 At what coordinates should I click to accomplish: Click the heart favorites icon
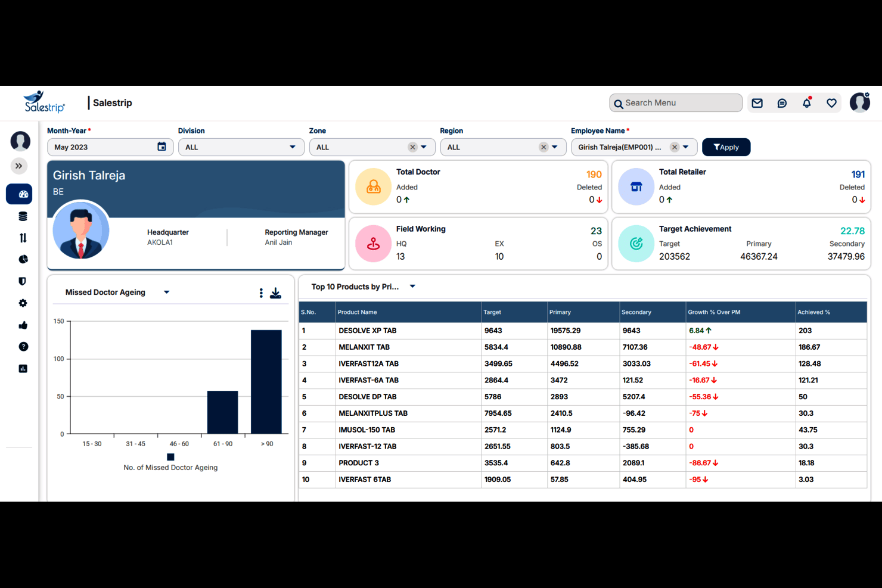click(x=831, y=103)
